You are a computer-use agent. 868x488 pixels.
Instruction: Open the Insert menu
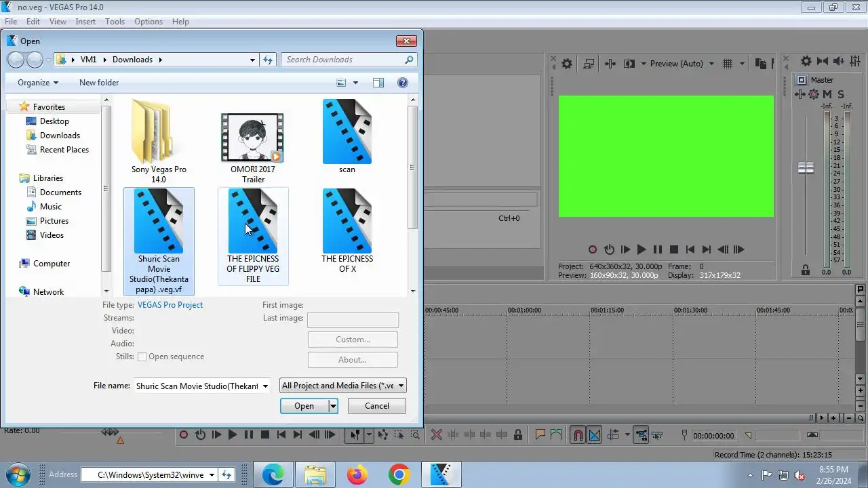tap(85, 22)
